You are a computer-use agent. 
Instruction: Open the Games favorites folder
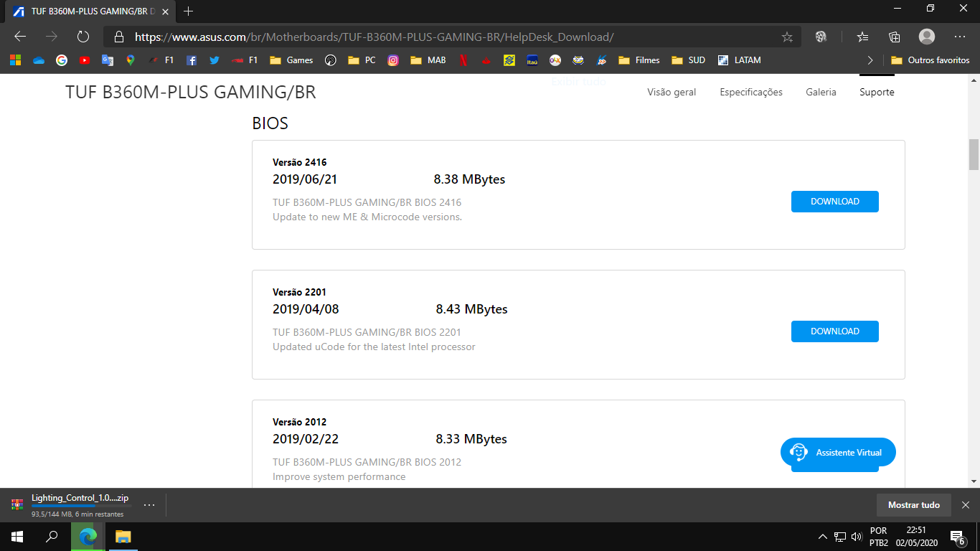pos(291,60)
